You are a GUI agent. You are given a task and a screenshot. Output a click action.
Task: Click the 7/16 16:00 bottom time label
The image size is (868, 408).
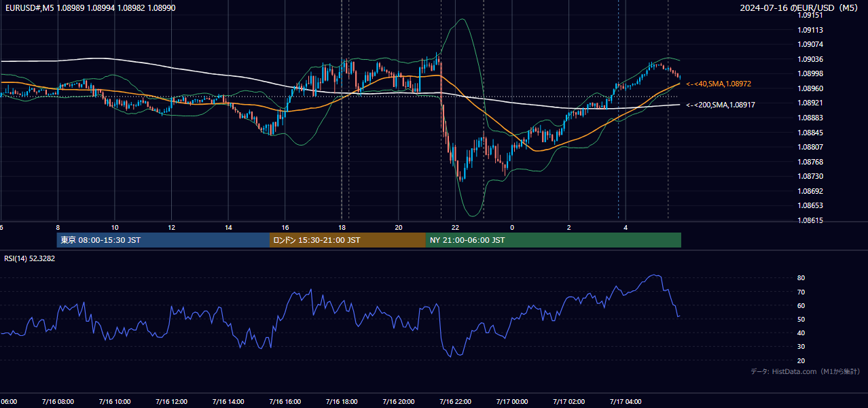click(285, 401)
